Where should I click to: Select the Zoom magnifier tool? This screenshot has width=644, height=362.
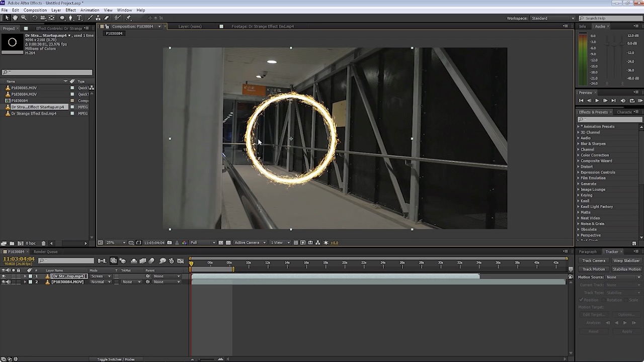[x=24, y=18]
